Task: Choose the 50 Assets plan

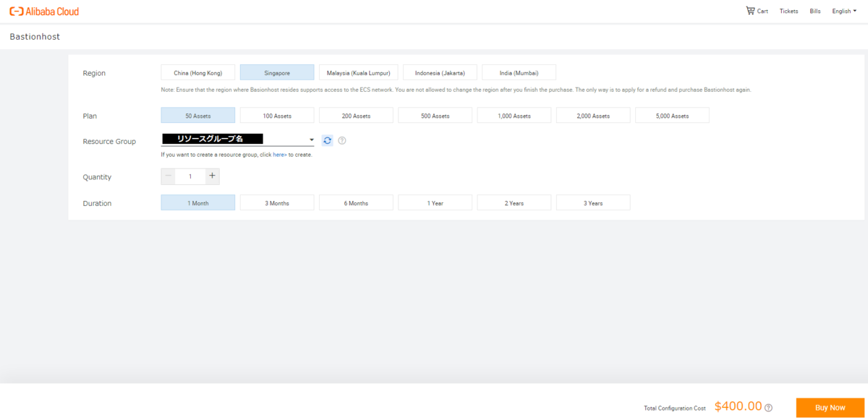Action: coord(198,116)
